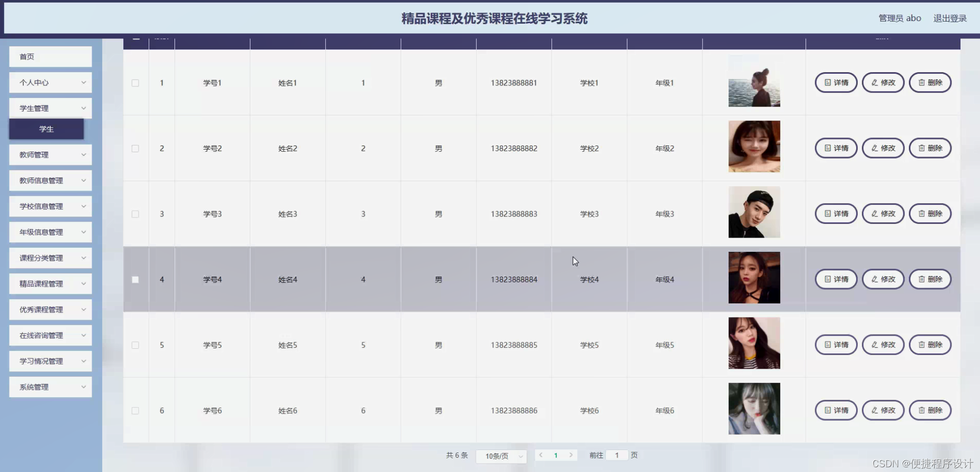Click 修改 for 学号3 row

(x=883, y=214)
